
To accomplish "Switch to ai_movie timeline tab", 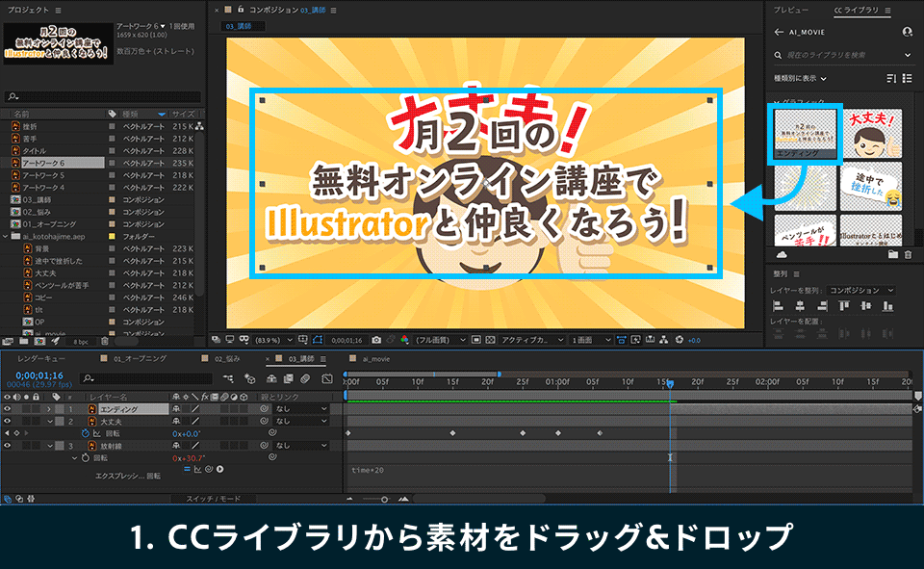I will click(x=376, y=358).
